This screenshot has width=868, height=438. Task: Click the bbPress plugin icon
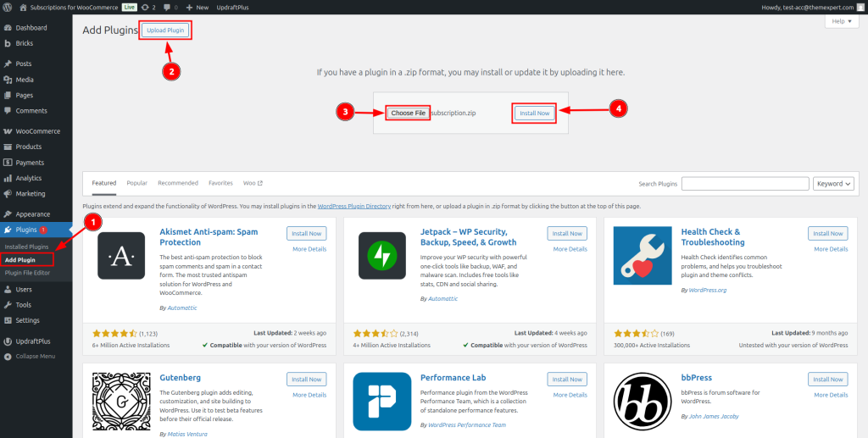click(643, 402)
